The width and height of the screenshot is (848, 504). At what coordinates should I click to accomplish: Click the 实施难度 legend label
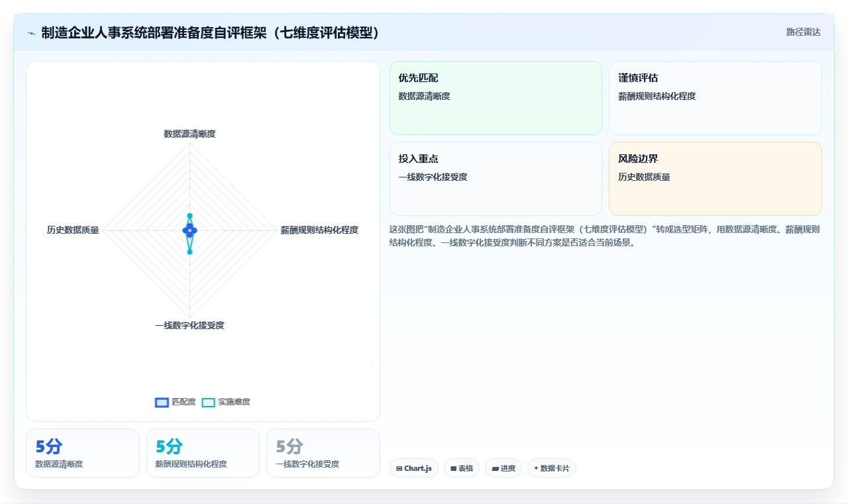point(234,402)
